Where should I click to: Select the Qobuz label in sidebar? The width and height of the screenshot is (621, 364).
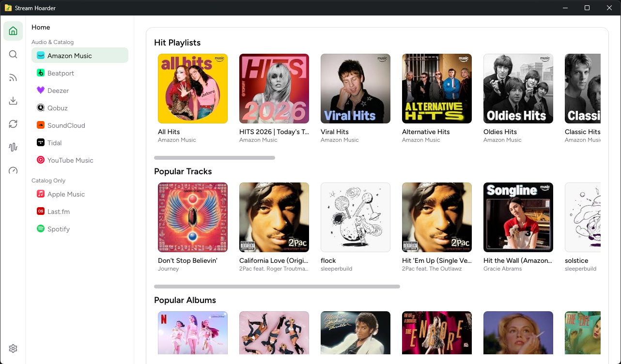(58, 108)
